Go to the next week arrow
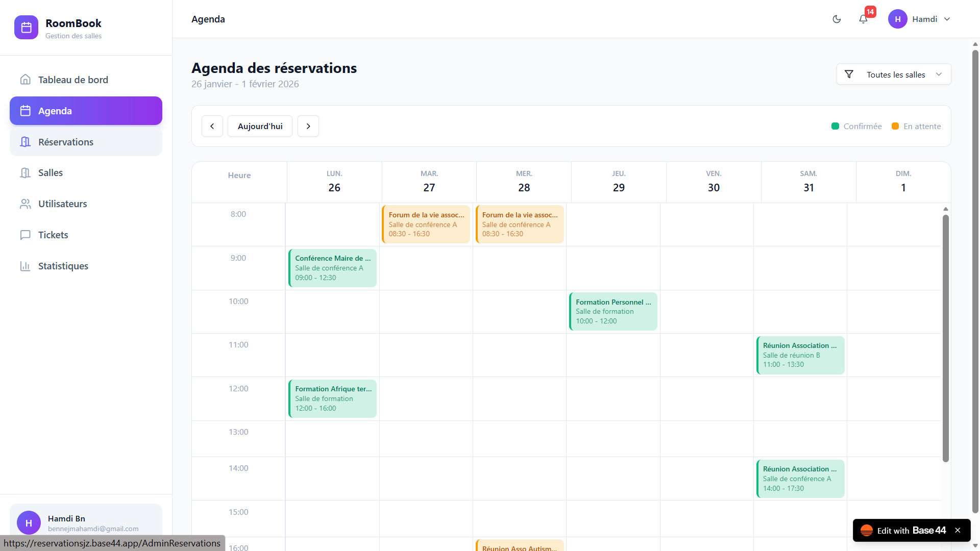Viewport: 980px width, 551px height. (x=308, y=126)
